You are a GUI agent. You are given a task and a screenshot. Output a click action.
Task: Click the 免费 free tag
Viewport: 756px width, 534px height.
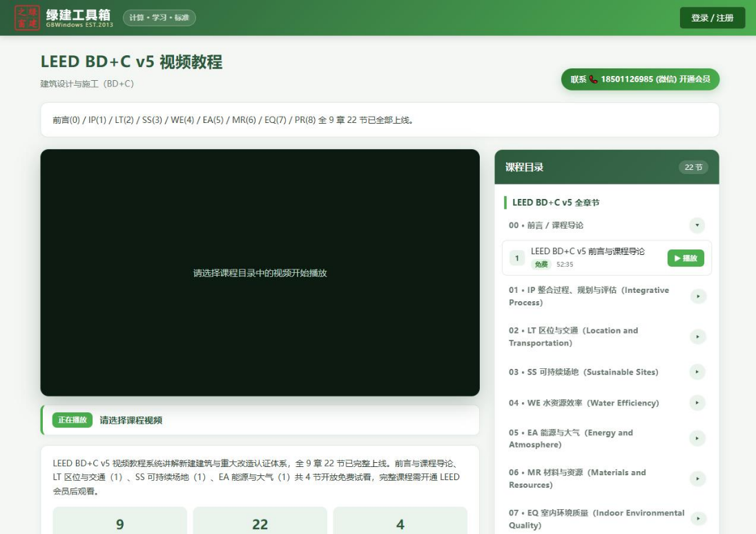tap(541, 265)
